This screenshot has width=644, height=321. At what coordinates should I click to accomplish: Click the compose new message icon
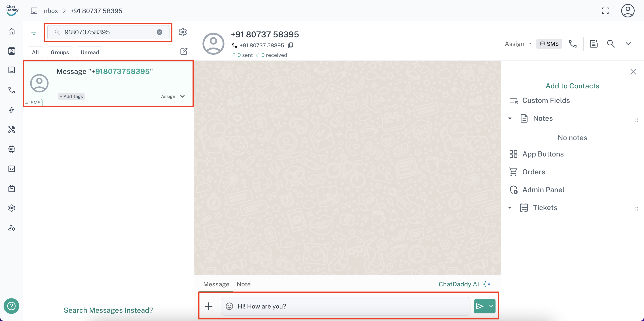coord(184,51)
